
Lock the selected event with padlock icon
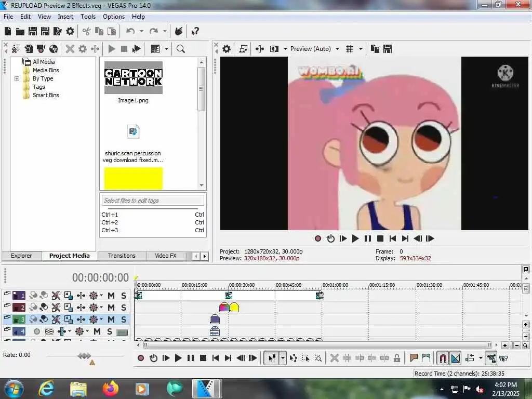(x=397, y=358)
